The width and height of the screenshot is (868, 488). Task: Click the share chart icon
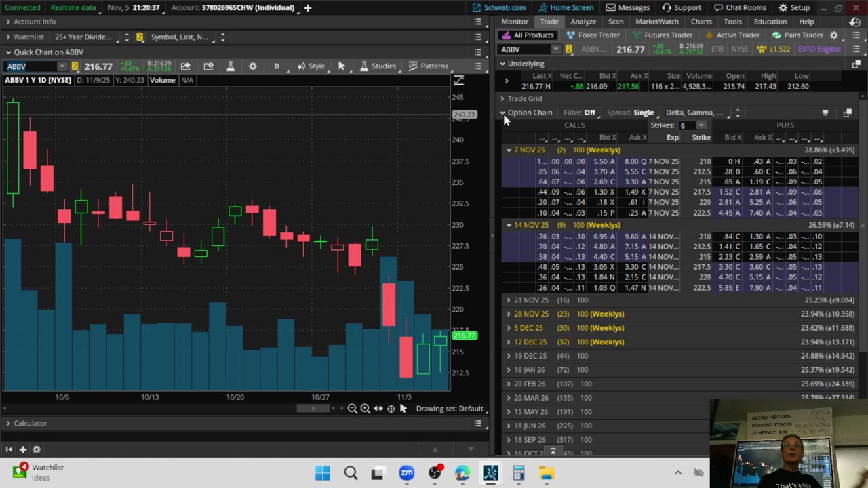pyautogui.click(x=185, y=66)
